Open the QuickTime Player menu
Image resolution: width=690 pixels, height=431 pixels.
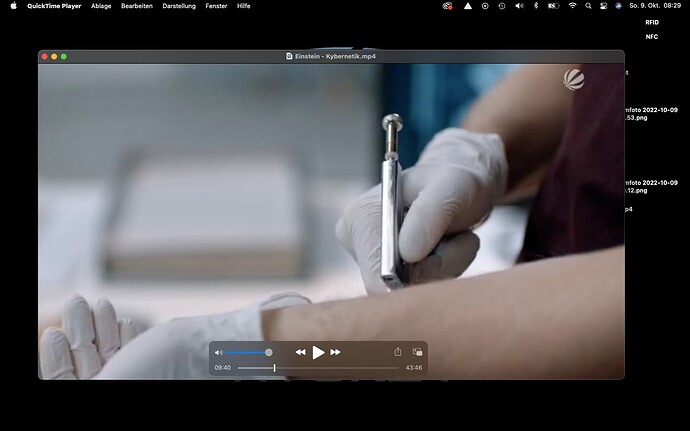[x=54, y=6]
